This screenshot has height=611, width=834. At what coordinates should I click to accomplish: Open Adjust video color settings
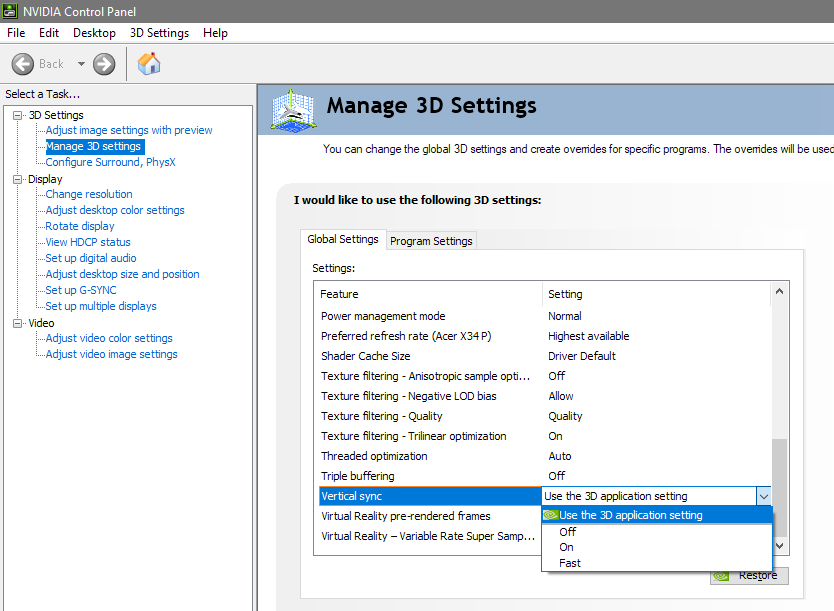click(x=109, y=338)
